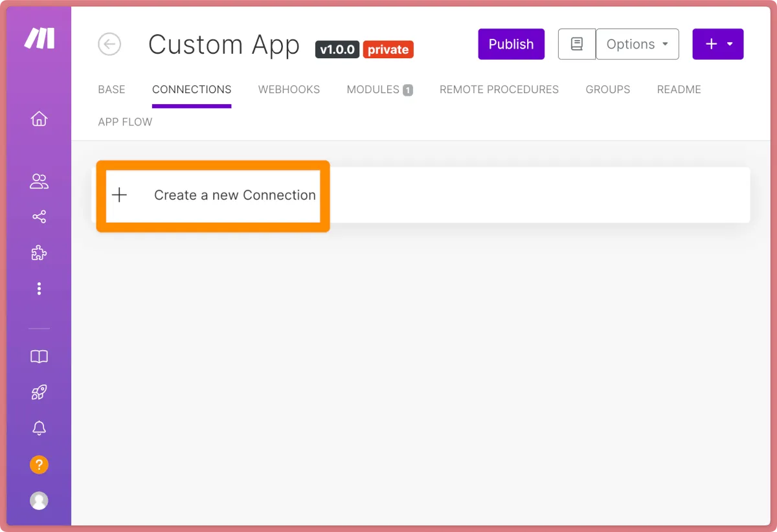The image size is (777, 532).
Task: Open the Resource hub book icon
Action: [x=39, y=357]
